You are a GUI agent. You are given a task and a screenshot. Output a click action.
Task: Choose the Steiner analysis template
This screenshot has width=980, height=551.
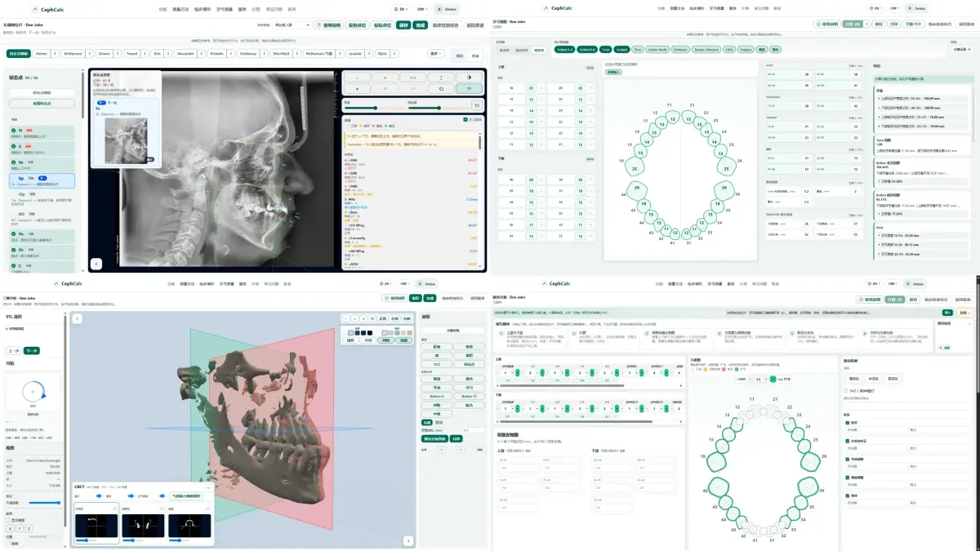tap(42, 53)
